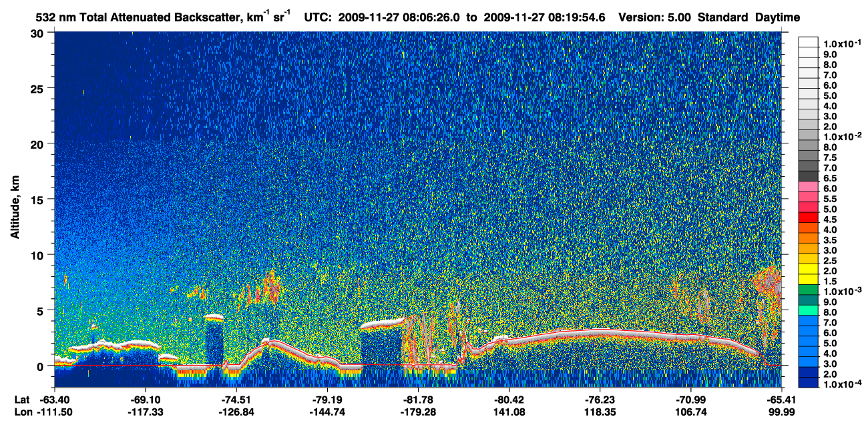The image size is (868, 445).
Task: Click latitude value -69.10
Action: [145, 400]
